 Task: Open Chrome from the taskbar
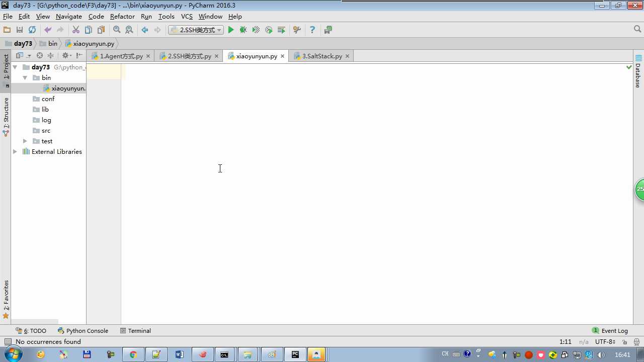(x=133, y=354)
